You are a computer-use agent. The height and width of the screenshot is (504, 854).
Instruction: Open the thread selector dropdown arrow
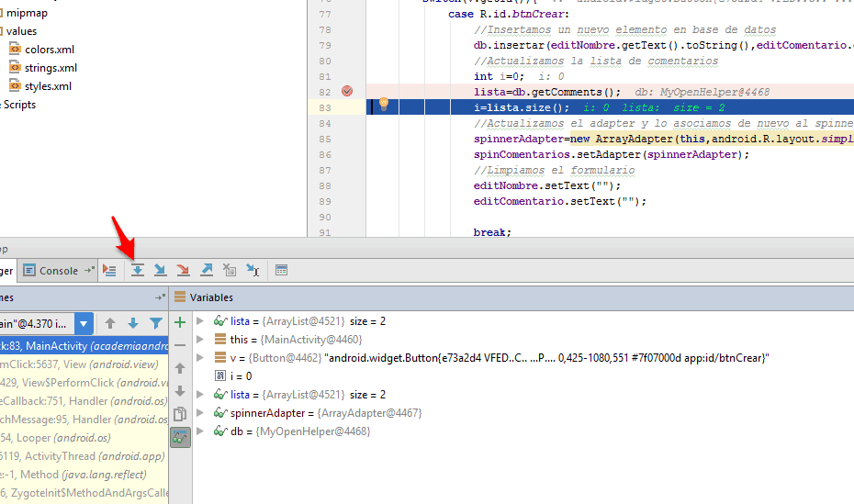[x=84, y=324]
